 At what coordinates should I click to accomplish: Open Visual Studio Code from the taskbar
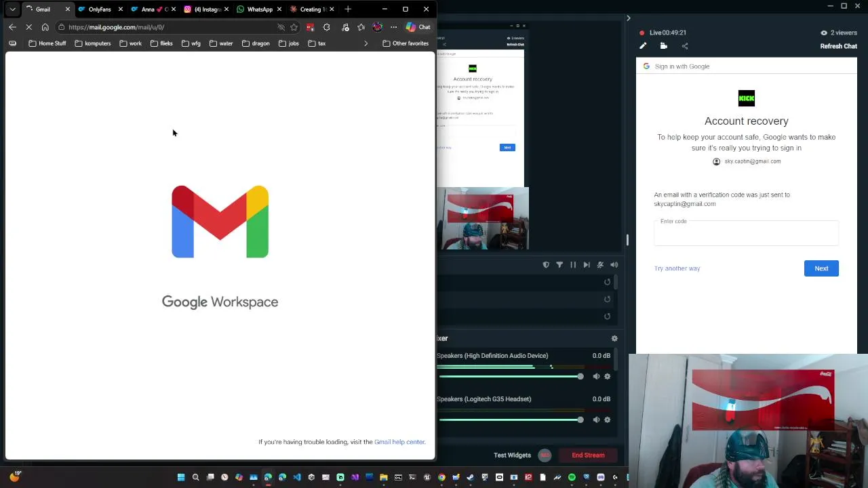coord(297,477)
